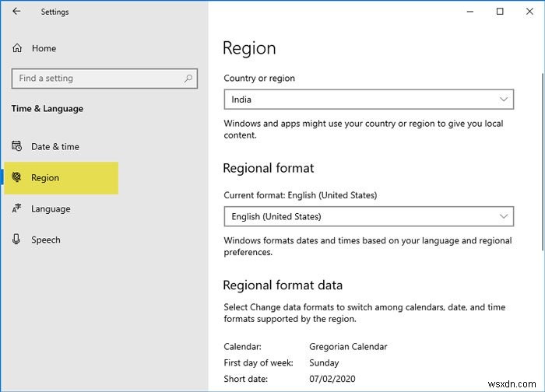Click the search magnifier icon
Screen dimensions: 545x392
coord(188,79)
